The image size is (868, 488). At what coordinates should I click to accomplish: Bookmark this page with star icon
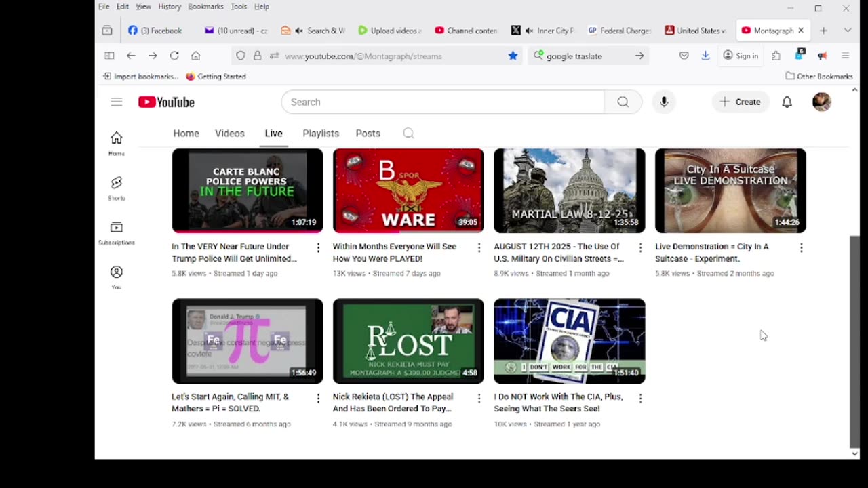click(x=513, y=56)
